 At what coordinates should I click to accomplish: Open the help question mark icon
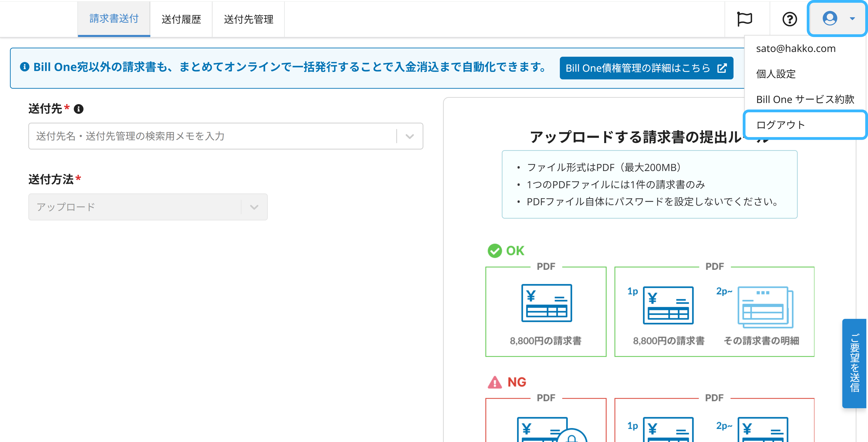tap(789, 19)
